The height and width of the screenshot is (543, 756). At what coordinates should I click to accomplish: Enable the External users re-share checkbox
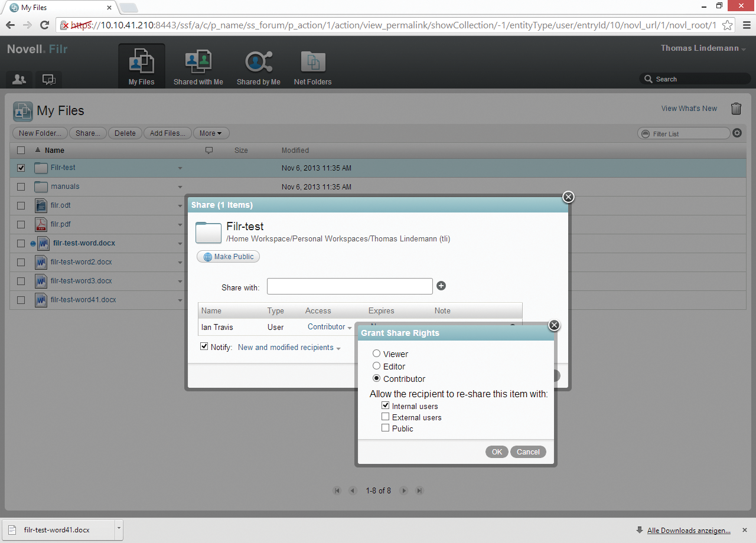point(385,417)
